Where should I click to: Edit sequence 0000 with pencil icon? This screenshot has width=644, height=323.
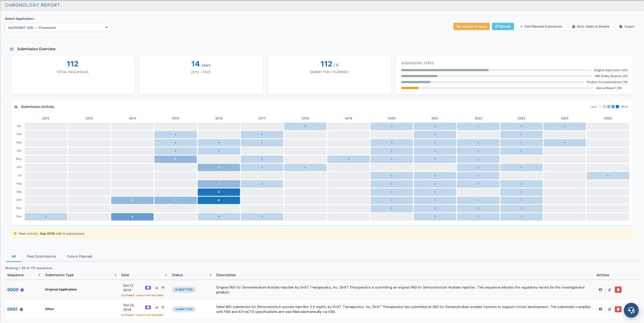(609, 290)
